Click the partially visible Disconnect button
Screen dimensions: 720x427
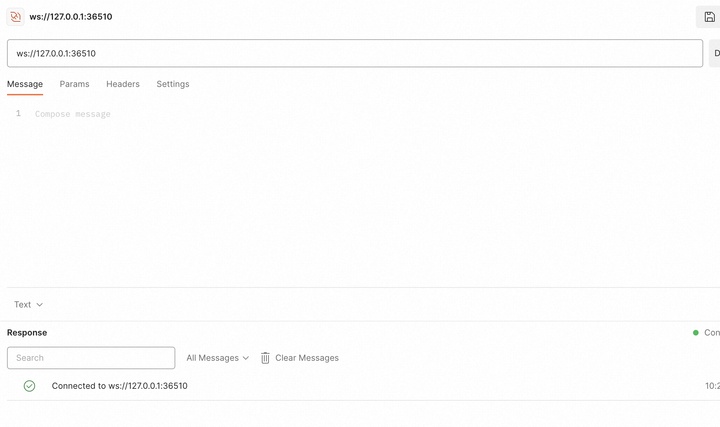[714, 53]
